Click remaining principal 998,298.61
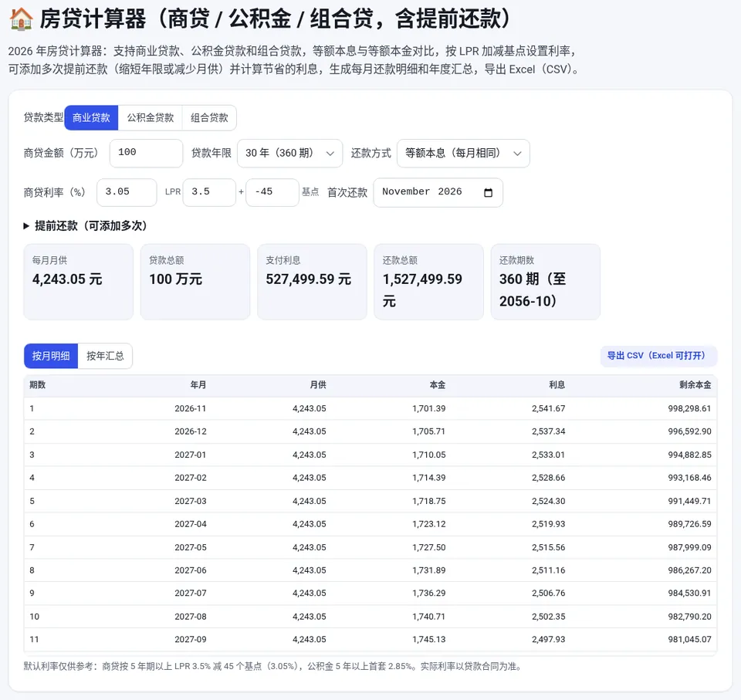The height and width of the screenshot is (700, 741). click(x=689, y=408)
